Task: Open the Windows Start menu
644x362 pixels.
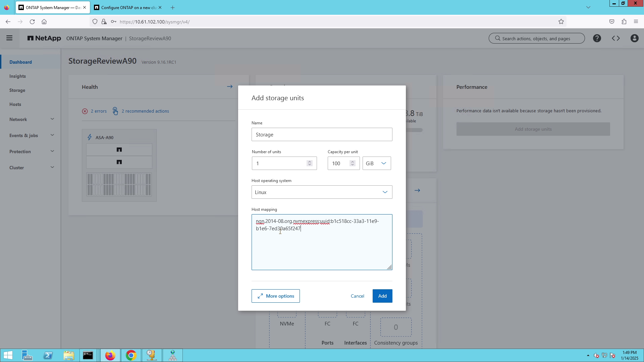Action: pyautogui.click(x=8, y=355)
